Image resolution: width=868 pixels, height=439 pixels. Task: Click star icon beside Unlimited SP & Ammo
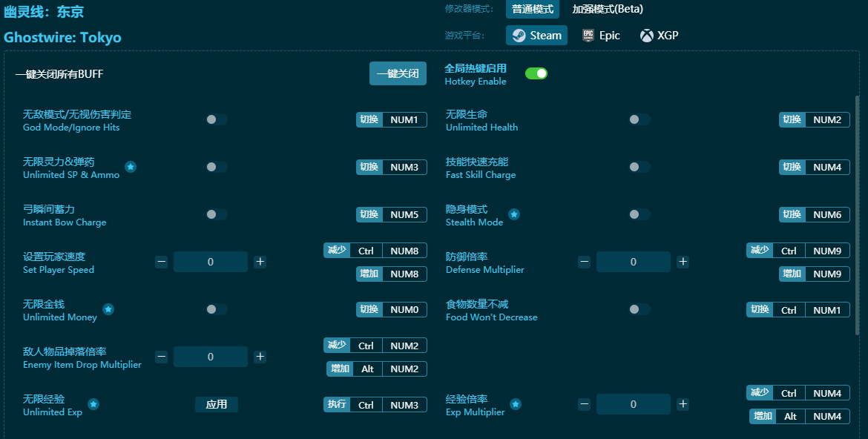[x=131, y=167]
